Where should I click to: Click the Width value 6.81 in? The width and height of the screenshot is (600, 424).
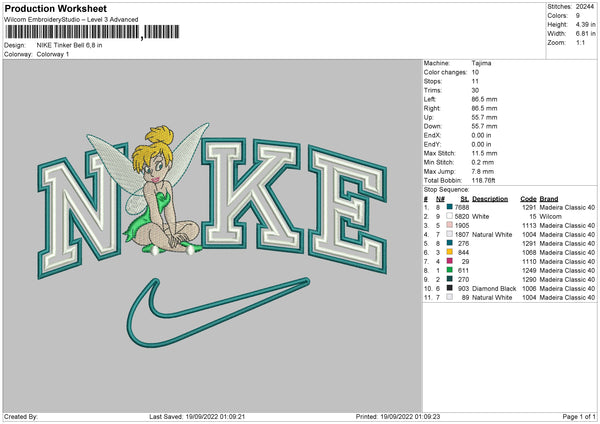point(585,34)
